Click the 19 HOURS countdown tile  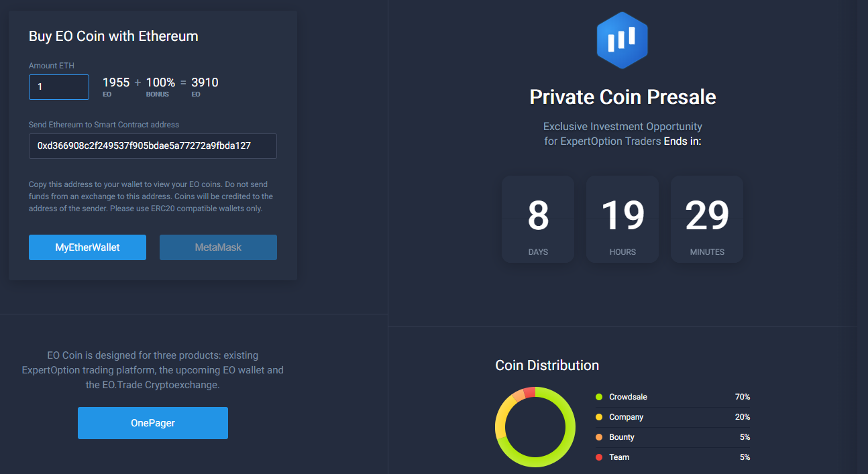coord(622,219)
